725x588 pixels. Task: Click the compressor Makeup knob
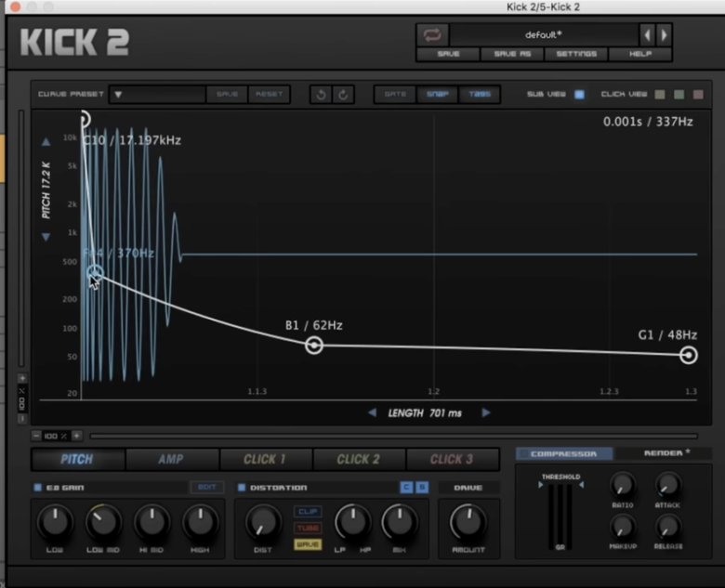pos(623,527)
